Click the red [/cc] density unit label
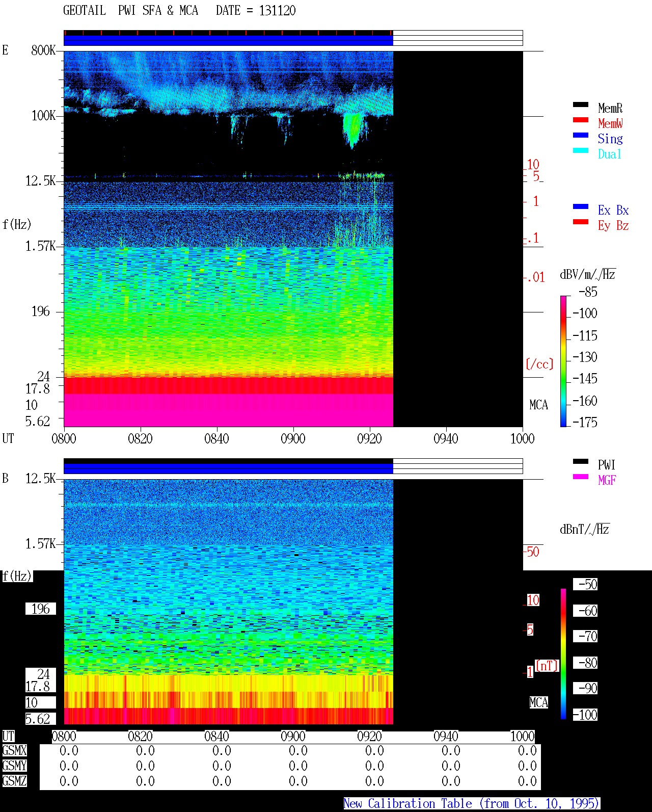Image resolution: width=652 pixels, height=812 pixels. point(539,364)
